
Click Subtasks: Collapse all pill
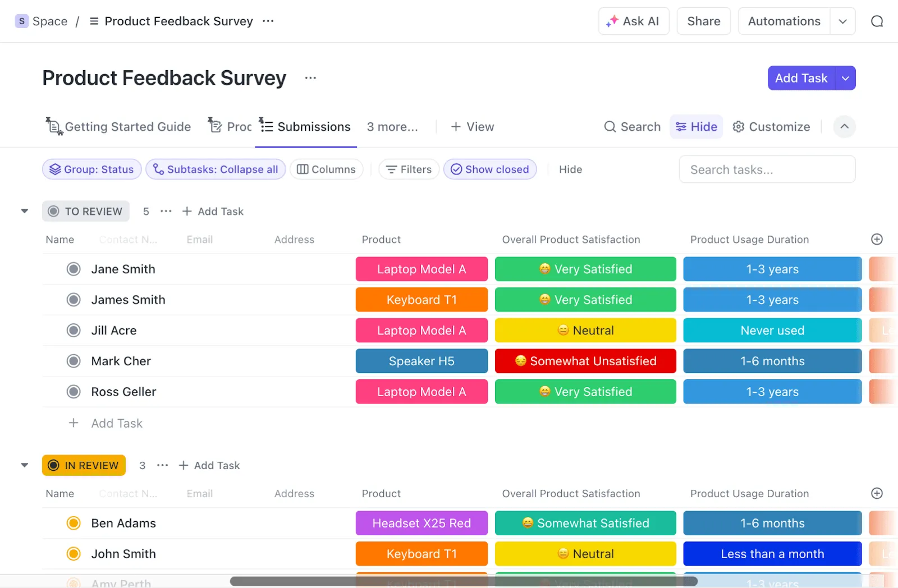216,169
